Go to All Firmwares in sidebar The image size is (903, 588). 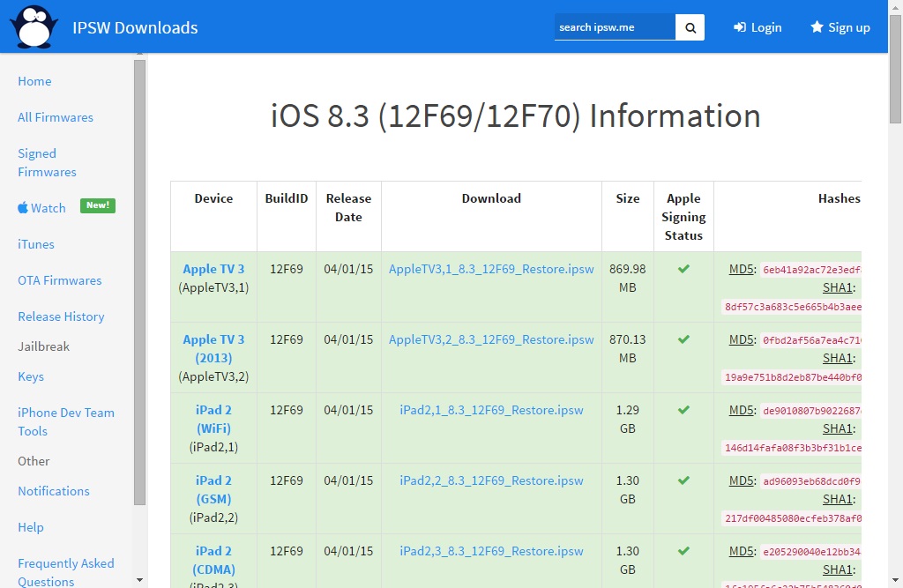[x=55, y=117]
